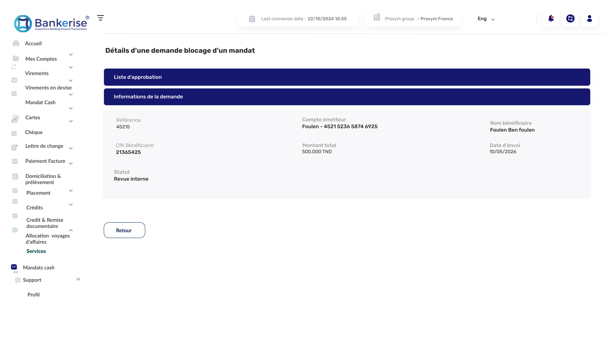Click account Foulen - 4521 5236 5874 6925
The image size is (605, 364).
[x=340, y=126]
